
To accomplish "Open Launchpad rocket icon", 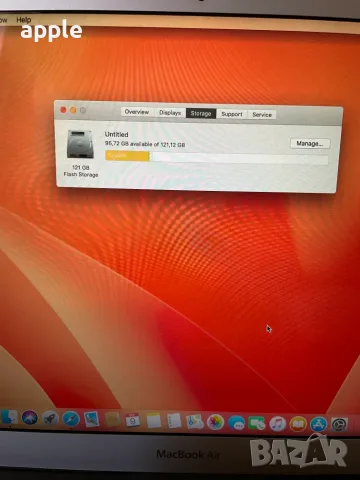I will click(50, 418).
